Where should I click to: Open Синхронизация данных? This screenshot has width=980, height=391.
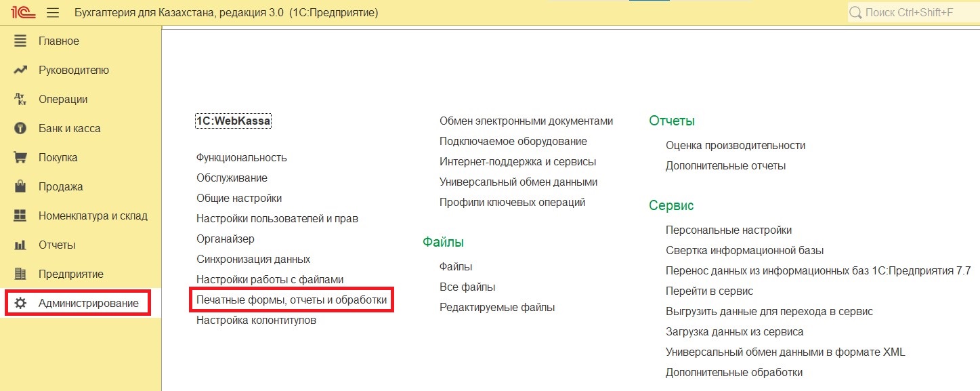pyautogui.click(x=253, y=259)
